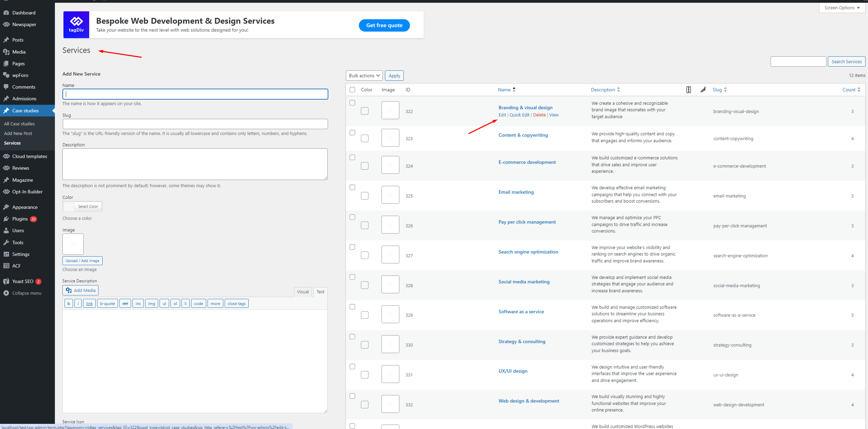This screenshot has height=429, width=868.
Task: Open the Case studies menu
Action: pos(27,111)
